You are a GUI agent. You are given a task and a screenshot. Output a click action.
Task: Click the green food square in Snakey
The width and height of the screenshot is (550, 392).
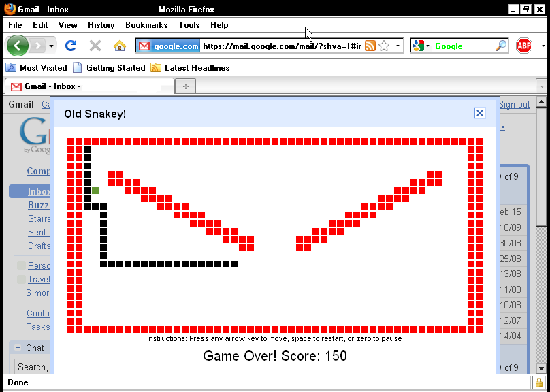click(95, 191)
